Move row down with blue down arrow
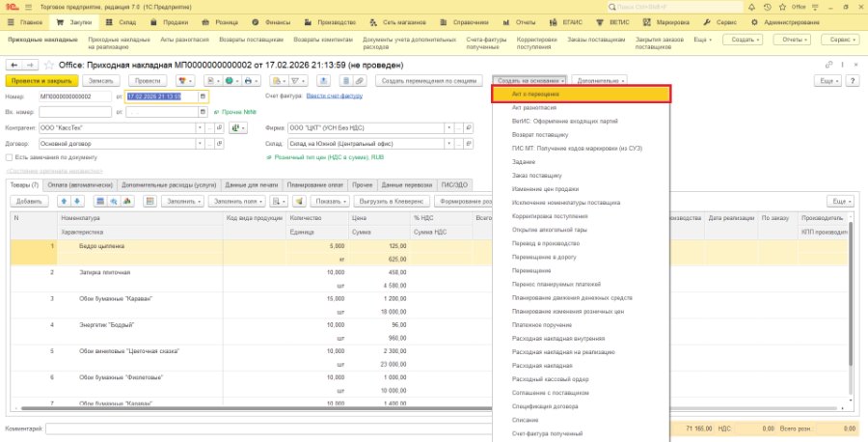The height and width of the screenshot is (442, 868). (x=76, y=202)
